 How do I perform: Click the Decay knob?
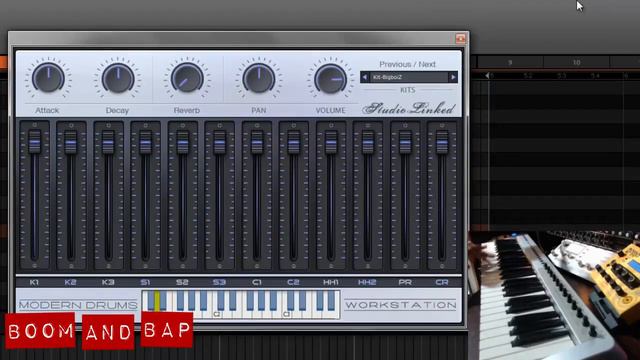(118, 78)
